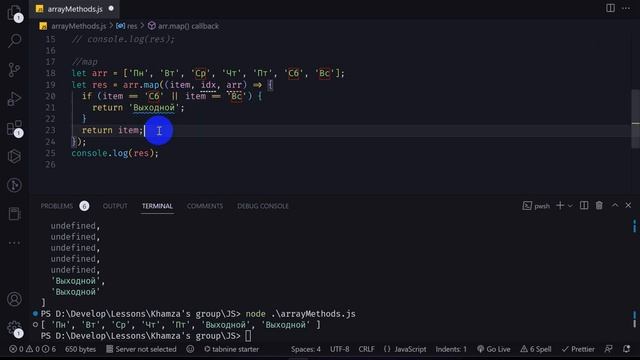
Task: Click node .\arrayMethods.js command in terminal
Action: [x=300, y=314]
